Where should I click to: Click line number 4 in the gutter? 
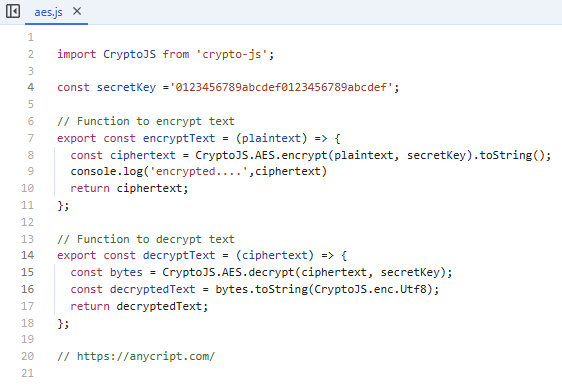pos(31,87)
